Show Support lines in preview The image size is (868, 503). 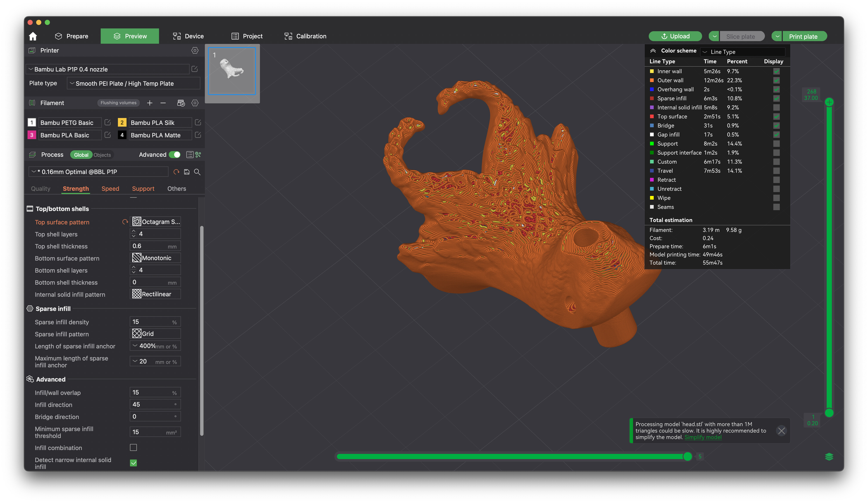(x=776, y=144)
